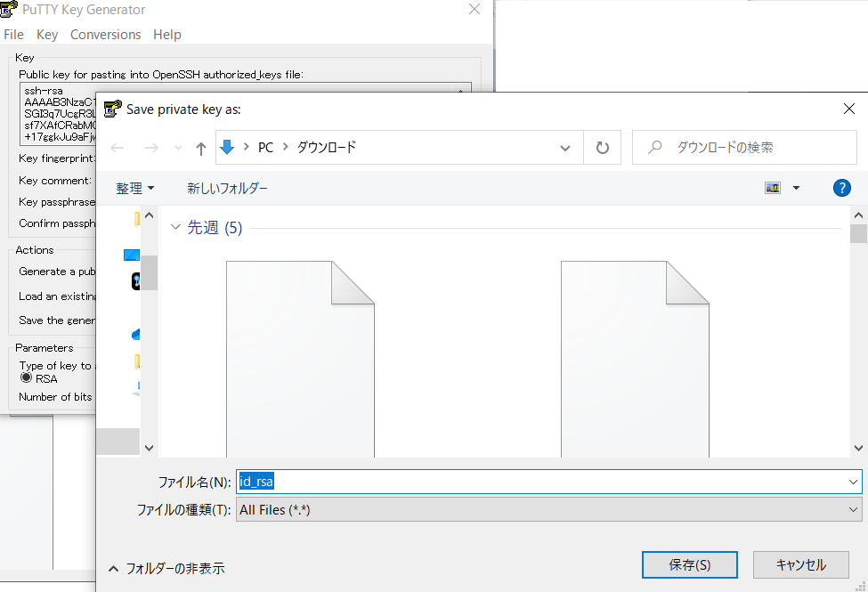Click the down arrow of file list scrollbar
This screenshot has height=592, width=868.
tap(858, 448)
